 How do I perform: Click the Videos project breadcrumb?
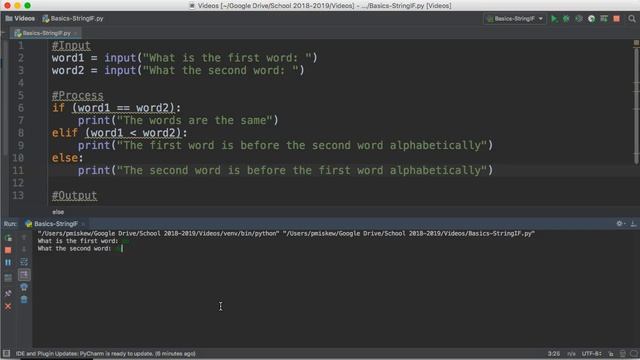20,18
